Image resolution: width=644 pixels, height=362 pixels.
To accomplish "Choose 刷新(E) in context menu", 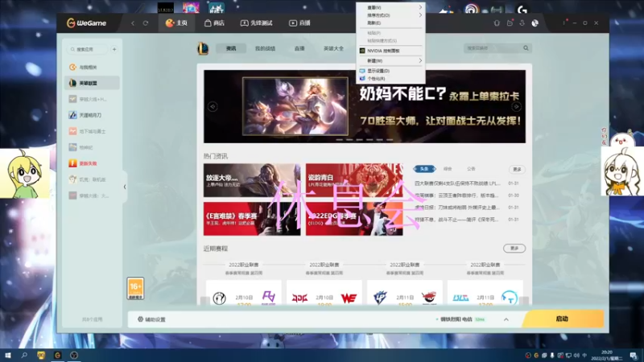I will point(390,23).
